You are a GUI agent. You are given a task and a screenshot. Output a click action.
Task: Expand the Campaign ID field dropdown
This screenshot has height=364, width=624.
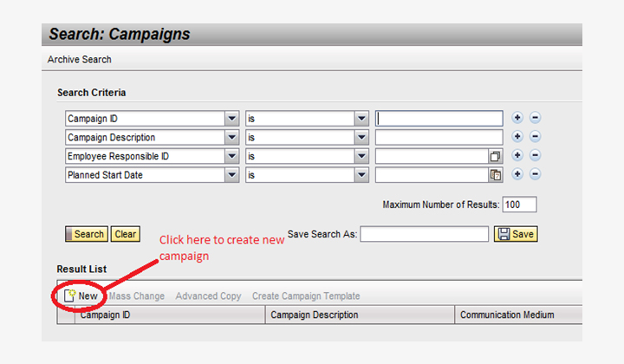(x=231, y=119)
